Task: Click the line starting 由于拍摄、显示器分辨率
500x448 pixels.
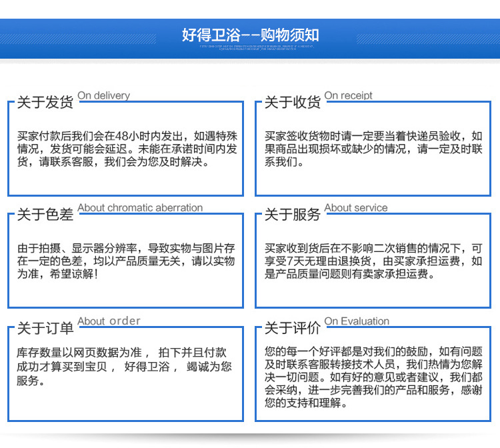Action: pos(126,248)
